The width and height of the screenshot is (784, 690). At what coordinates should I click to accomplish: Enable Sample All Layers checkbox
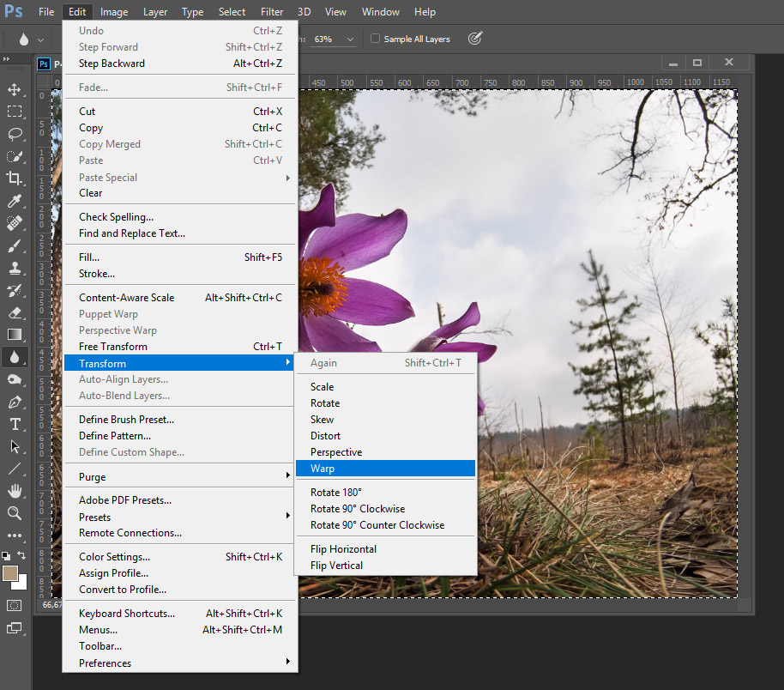click(x=375, y=39)
